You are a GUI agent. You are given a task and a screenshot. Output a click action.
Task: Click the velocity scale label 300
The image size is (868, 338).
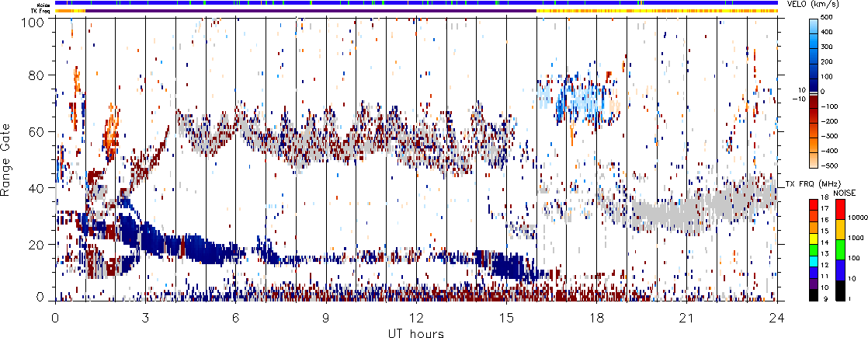[827, 47]
